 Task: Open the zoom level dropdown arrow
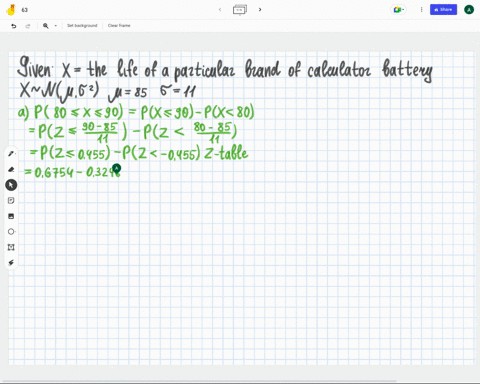tap(55, 26)
